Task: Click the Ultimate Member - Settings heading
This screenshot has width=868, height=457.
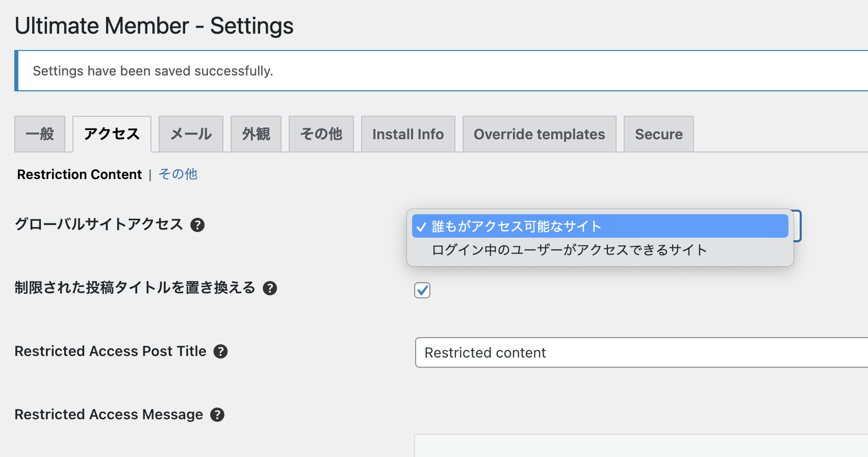Action: (x=154, y=26)
